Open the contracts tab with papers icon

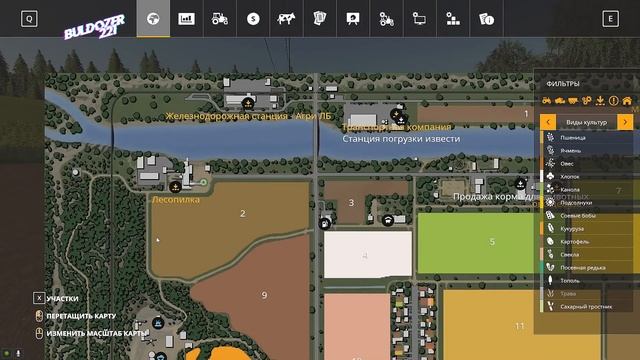(x=320, y=19)
